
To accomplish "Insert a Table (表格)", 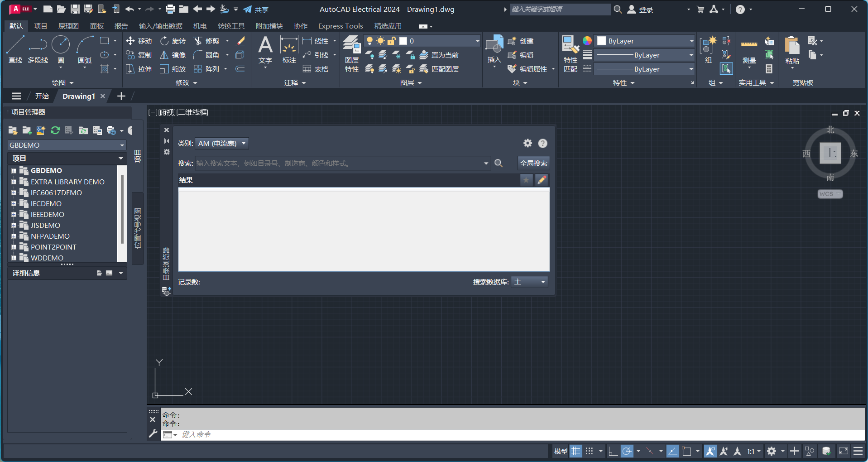I will 316,69.
